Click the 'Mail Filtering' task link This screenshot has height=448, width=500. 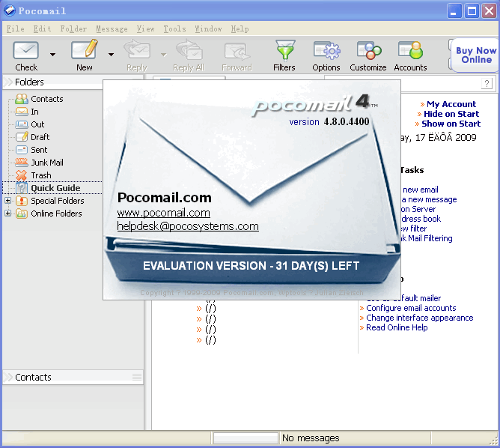[x=430, y=238]
